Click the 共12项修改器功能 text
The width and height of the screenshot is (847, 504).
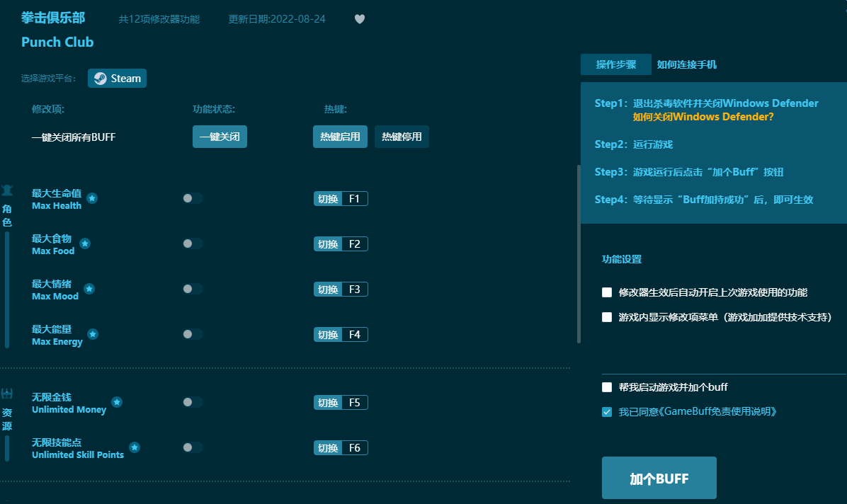click(x=159, y=19)
